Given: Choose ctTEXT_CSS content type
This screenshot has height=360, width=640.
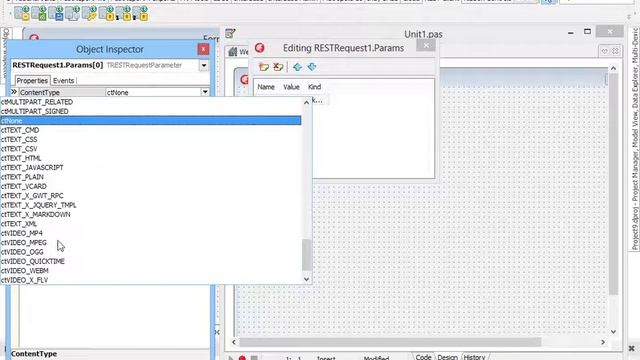Looking at the screenshot, I should point(151,140).
